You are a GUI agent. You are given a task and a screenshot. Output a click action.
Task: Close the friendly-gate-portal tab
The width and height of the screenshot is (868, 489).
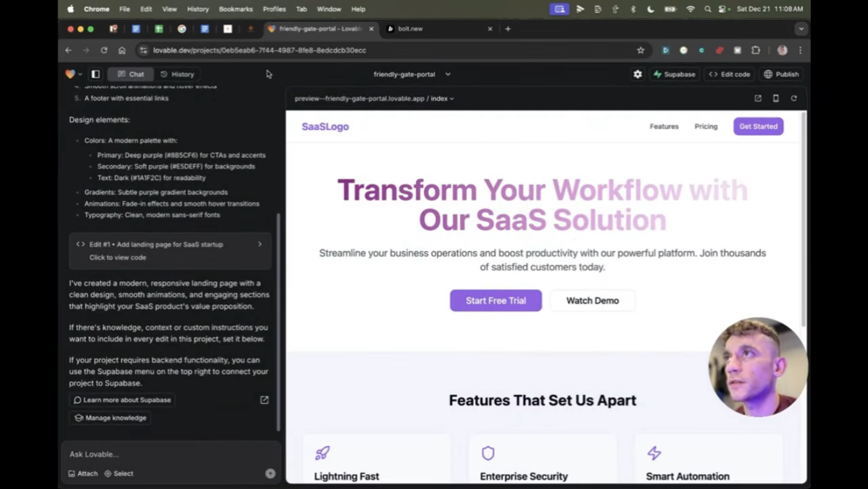pos(371,29)
